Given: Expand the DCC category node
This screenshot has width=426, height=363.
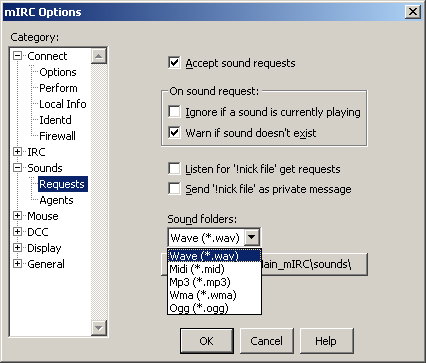Looking at the screenshot, I should coord(17,232).
